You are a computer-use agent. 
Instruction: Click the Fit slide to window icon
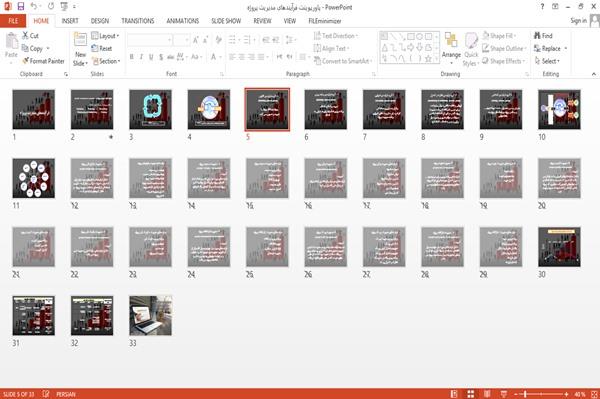(x=594, y=394)
